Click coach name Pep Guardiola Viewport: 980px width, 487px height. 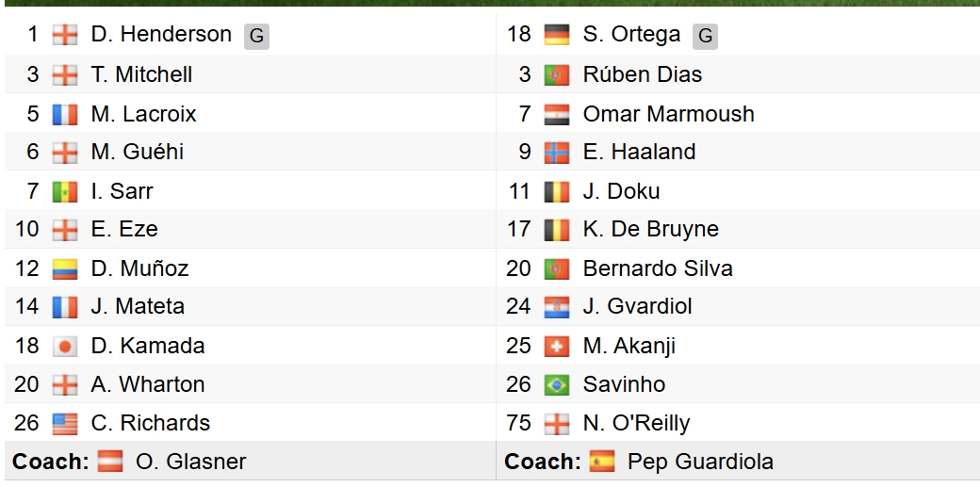click(700, 462)
